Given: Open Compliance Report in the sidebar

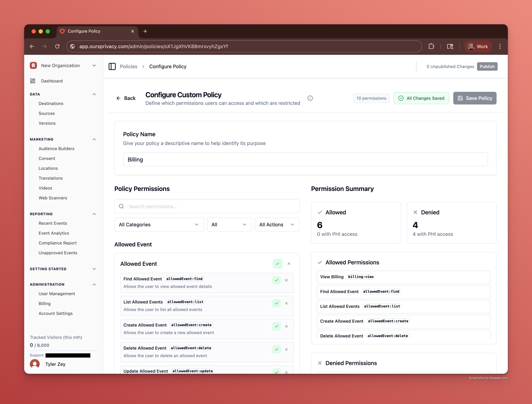Looking at the screenshot, I should click(57, 243).
